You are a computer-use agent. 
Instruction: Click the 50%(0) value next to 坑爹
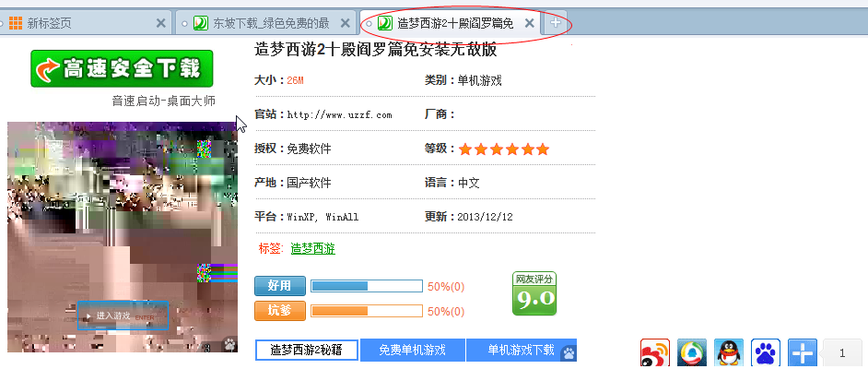click(x=446, y=312)
